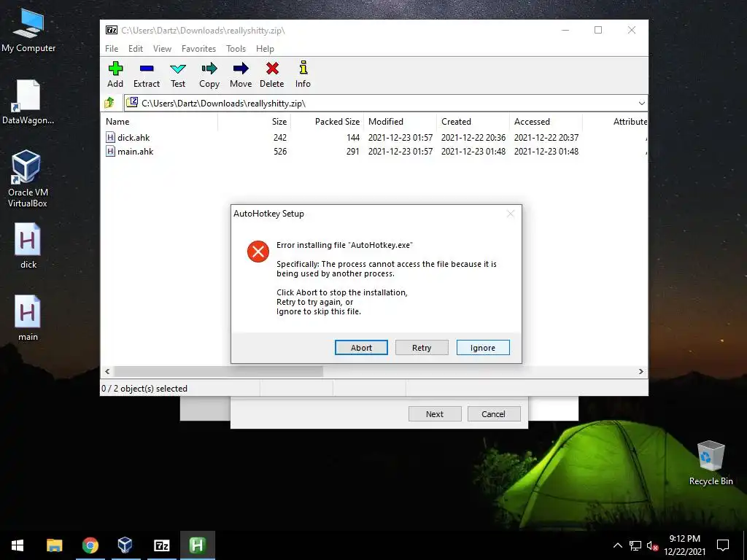This screenshot has height=560, width=747.
Task: Sort by the Accessed column header
Action: pyautogui.click(x=546, y=122)
